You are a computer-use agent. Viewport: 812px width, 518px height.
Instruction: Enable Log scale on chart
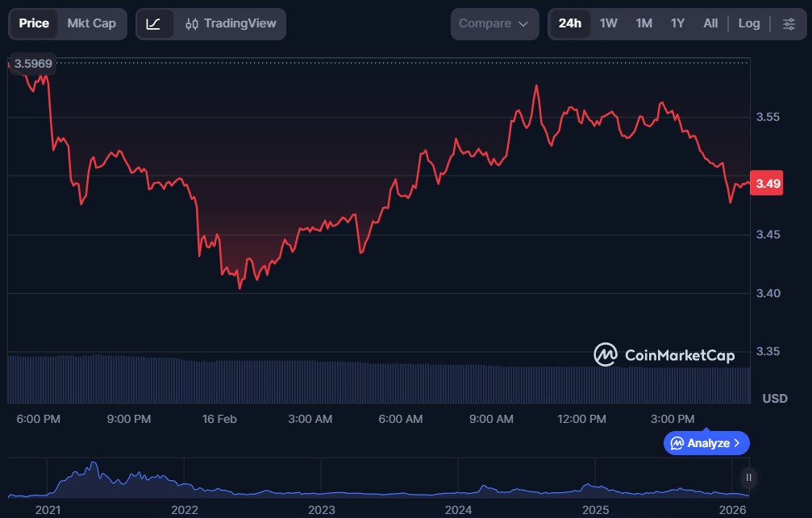(x=748, y=23)
